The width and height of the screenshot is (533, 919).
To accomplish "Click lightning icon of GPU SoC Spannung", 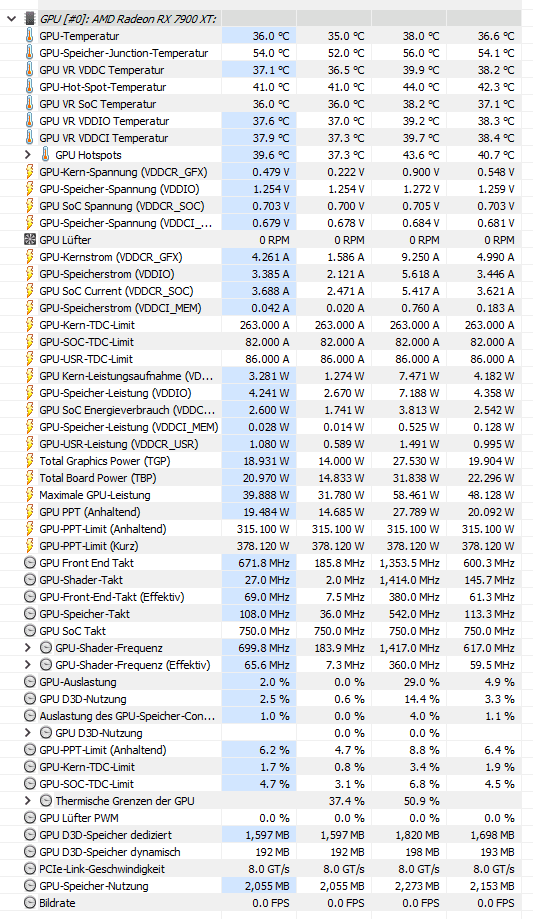I will pos(29,206).
